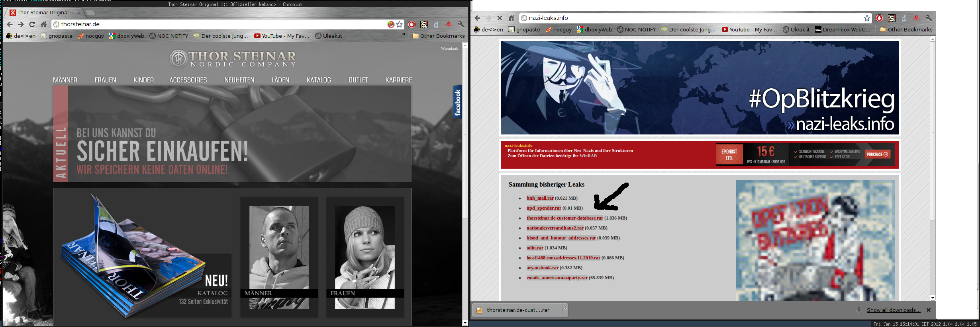Download odin.rar

coord(535,248)
